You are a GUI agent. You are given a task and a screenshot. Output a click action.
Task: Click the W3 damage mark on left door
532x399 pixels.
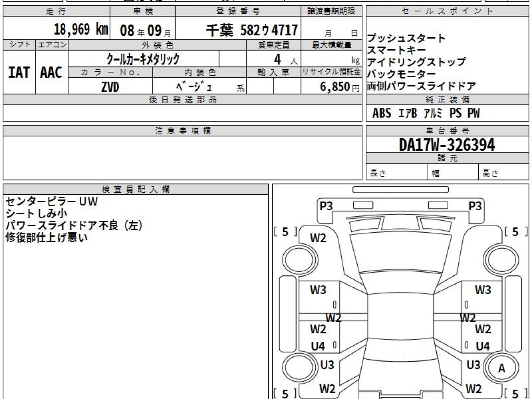tap(318, 290)
